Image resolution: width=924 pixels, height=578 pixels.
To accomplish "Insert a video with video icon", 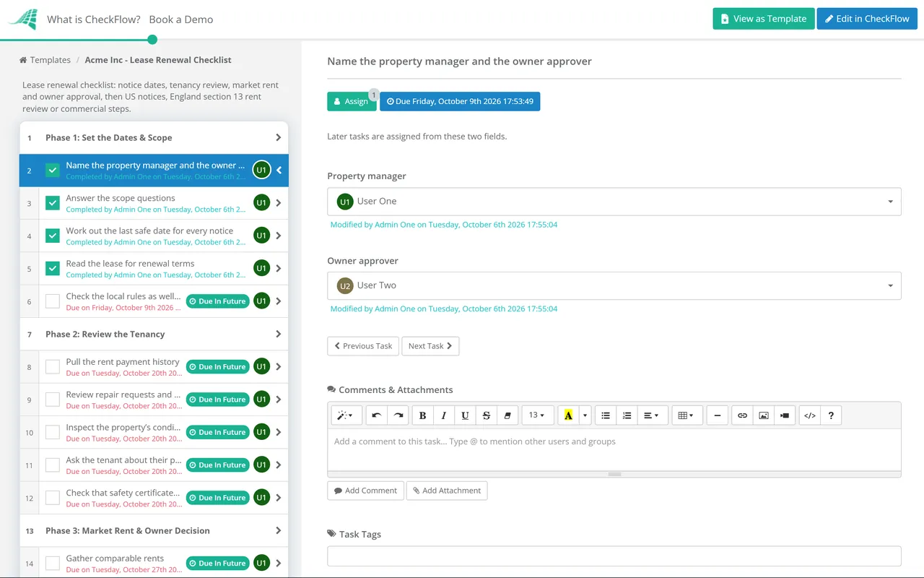I will pyautogui.click(x=785, y=415).
